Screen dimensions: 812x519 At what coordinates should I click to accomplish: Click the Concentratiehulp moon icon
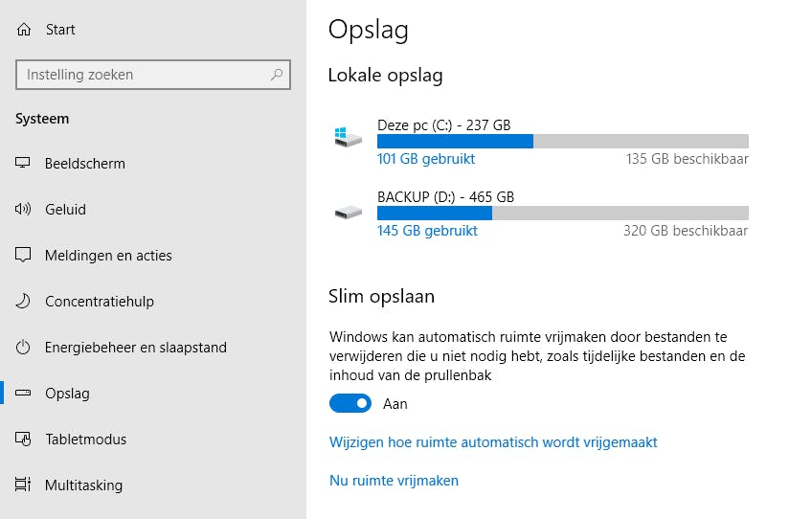(24, 302)
